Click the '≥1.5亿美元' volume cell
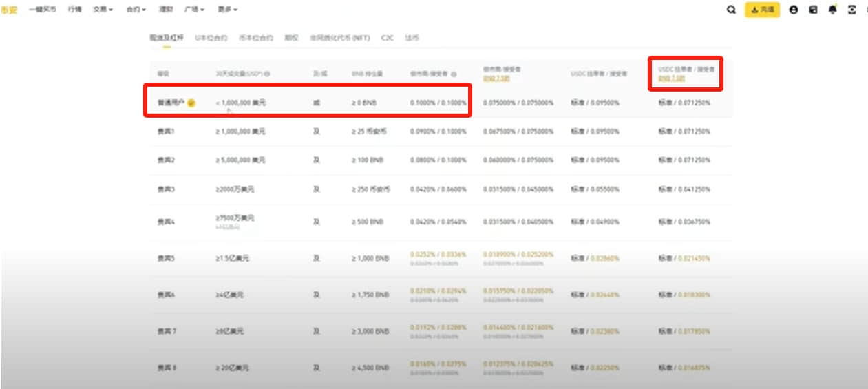The height and width of the screenshot is (389, 868). pyautogui.click(x=233, y=258)
